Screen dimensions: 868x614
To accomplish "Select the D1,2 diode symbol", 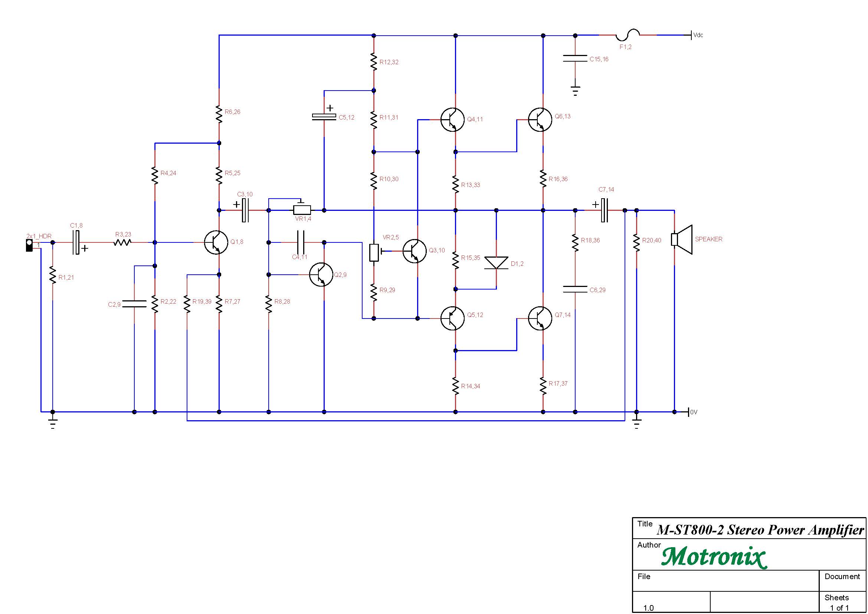I will click(497, 263).
